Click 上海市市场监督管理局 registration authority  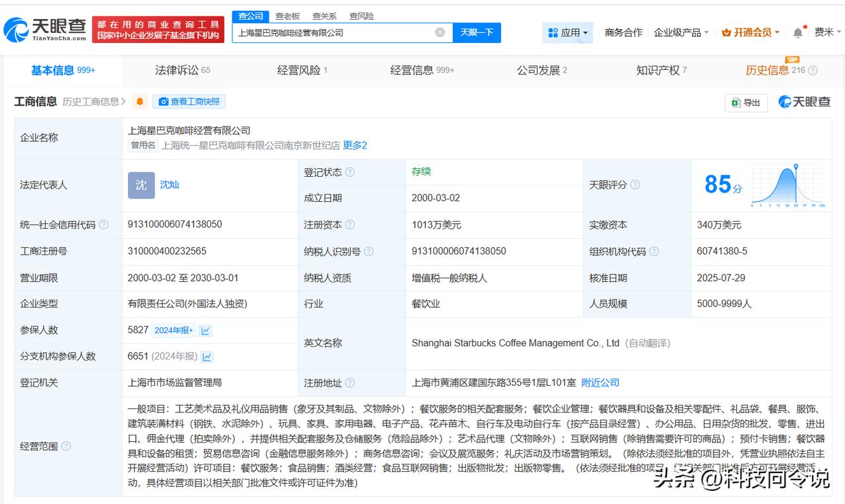point(174,383)
